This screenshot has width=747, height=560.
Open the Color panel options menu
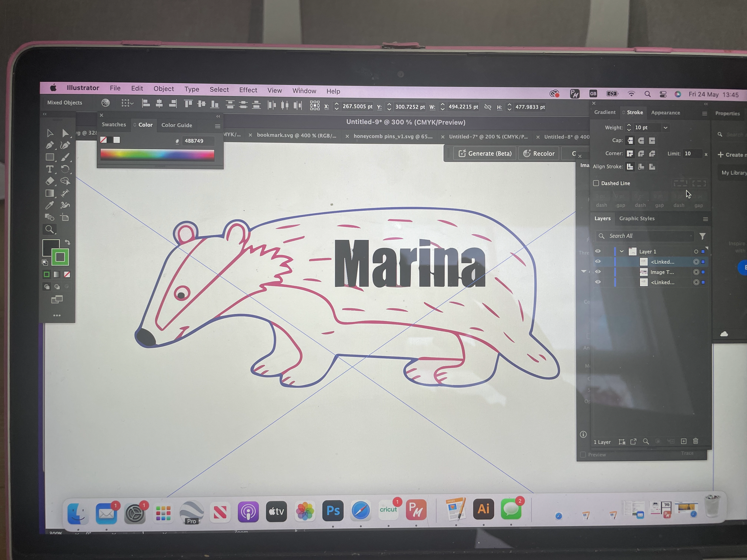coord(218,126)
